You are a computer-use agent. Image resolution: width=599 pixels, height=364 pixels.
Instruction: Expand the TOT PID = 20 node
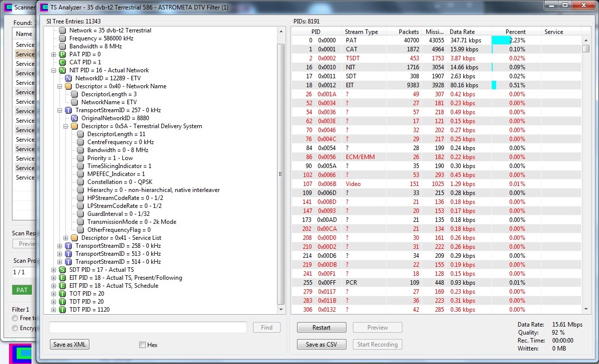54,294
